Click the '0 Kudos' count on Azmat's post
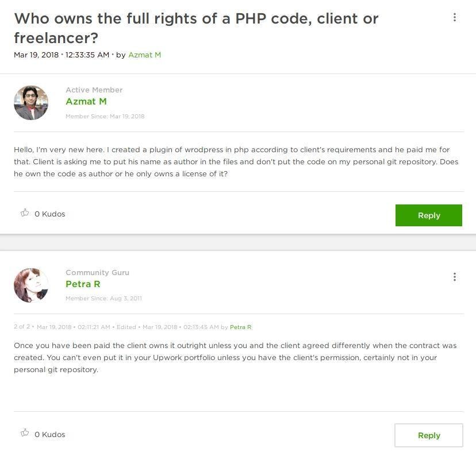Image resolution: width=476 pixels, height=456 pixels. 50,214
